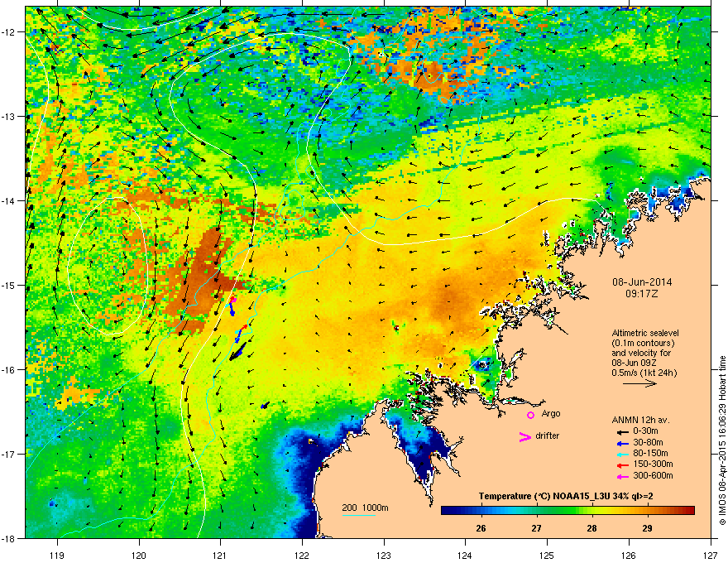The image size is (728, 563).
Task: Click the '80-150m' depth label
Action: [x=650, y=453]
